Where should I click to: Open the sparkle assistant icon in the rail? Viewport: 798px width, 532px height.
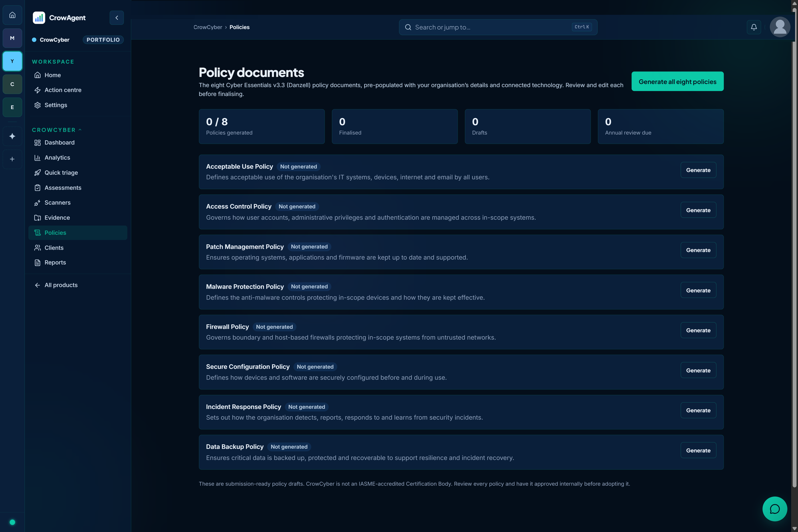pyautogui.click(x=12, y=136)
